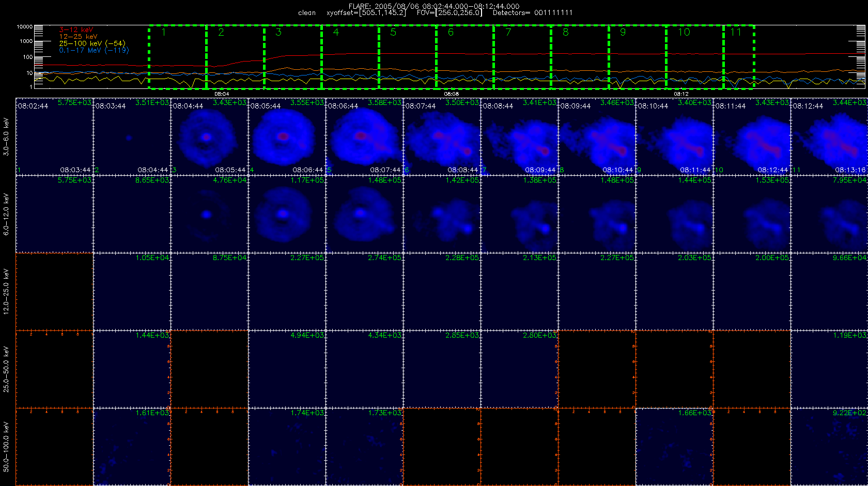868x486 pixels.
Task: Click the peak value '8.75E+04'
Action: [x=230, y=257]
